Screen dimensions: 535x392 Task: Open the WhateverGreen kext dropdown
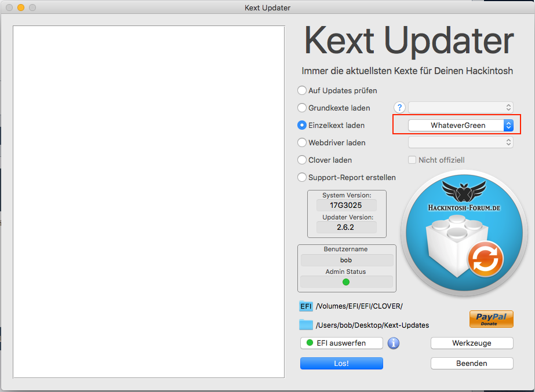(x=461, y=125)
